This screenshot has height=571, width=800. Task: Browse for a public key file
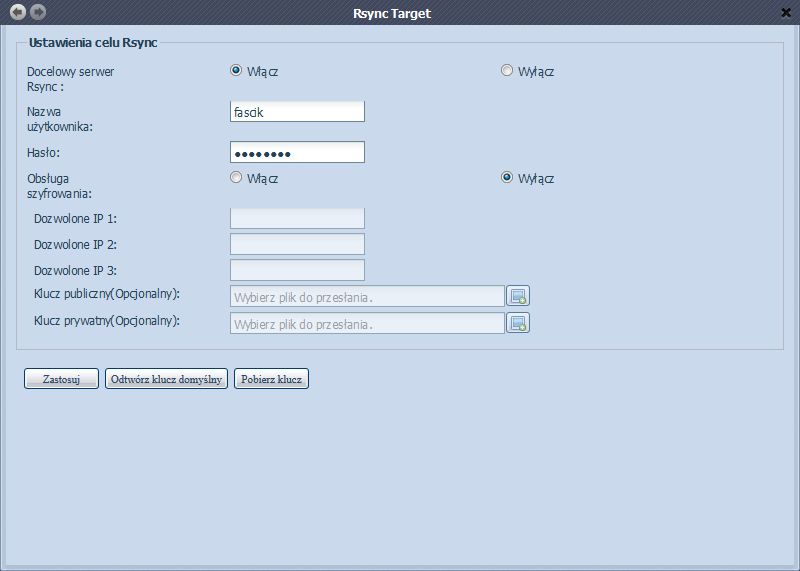(518, 296)
